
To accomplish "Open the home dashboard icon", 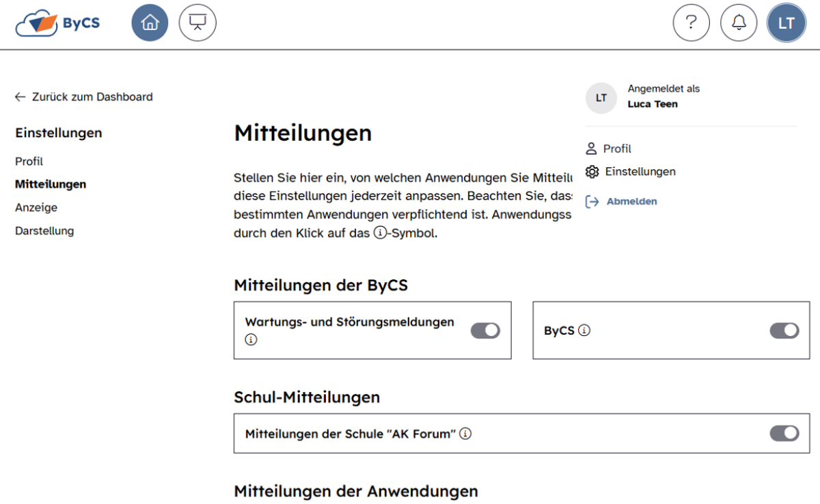I will 150,23.
